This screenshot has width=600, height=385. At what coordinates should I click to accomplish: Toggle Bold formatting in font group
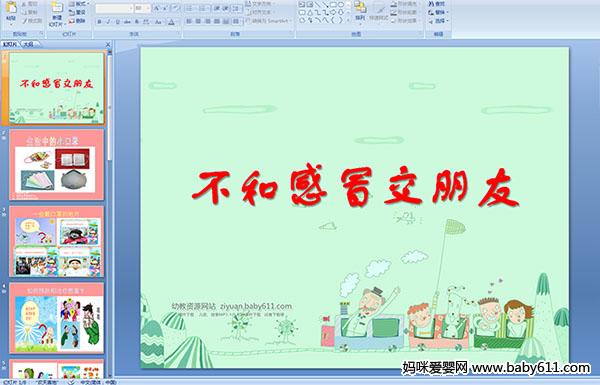coord(99,22)
